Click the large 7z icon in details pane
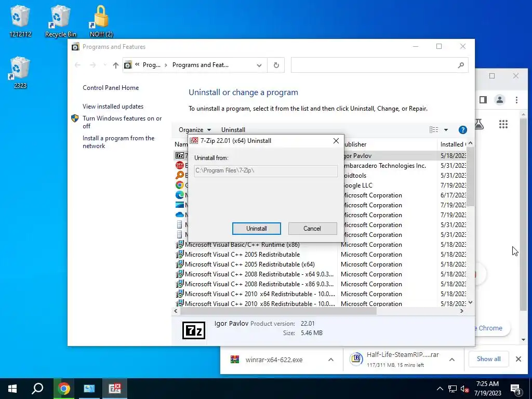 (194, 330)
